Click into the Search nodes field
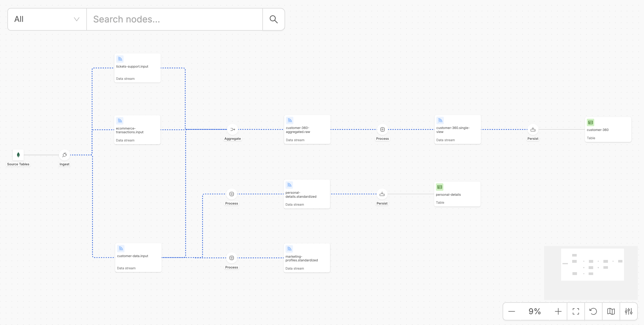The height and width of the screenshot is (325, 644). point(174,19)
